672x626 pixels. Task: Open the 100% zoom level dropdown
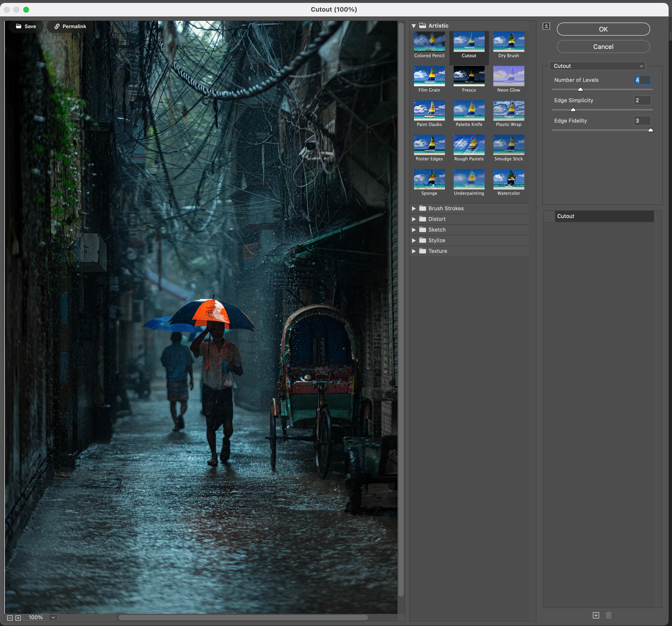[x=53, y=617]
